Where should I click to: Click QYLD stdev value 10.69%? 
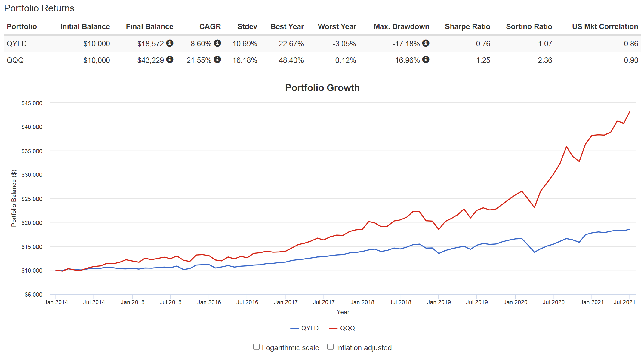[x=245, y=44]
